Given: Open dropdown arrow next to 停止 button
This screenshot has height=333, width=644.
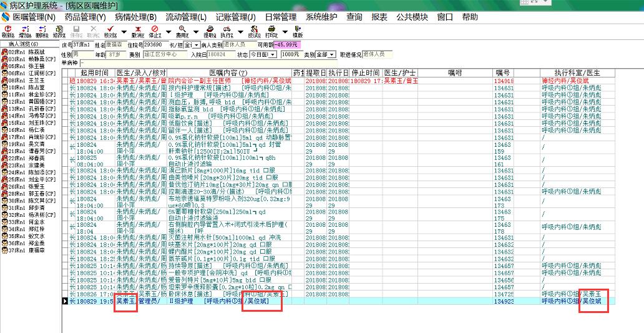Looking at the screenshot, I should pos(169,32).
